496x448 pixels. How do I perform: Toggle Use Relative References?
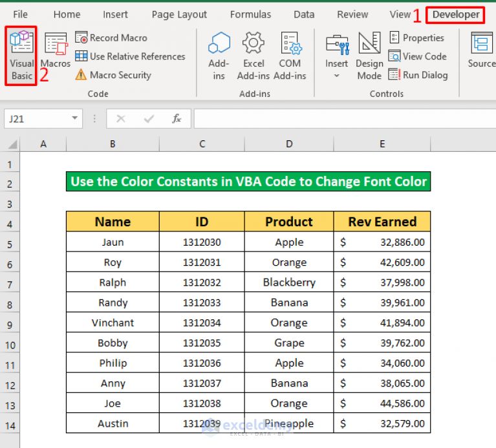130,56
